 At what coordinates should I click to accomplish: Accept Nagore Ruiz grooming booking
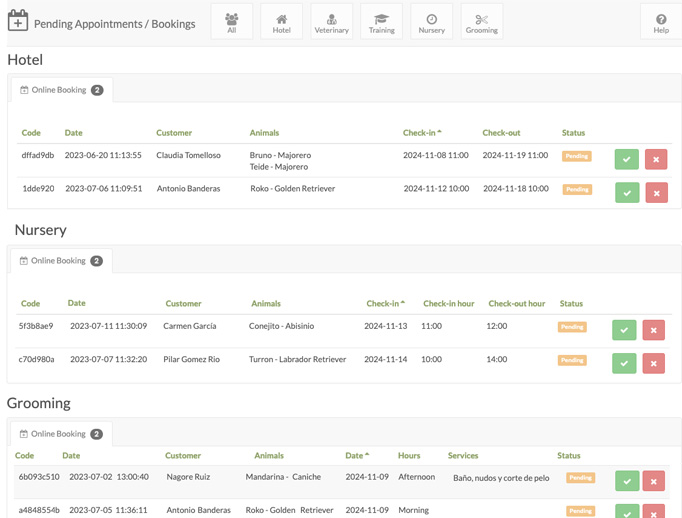click(x=627, y=481)
